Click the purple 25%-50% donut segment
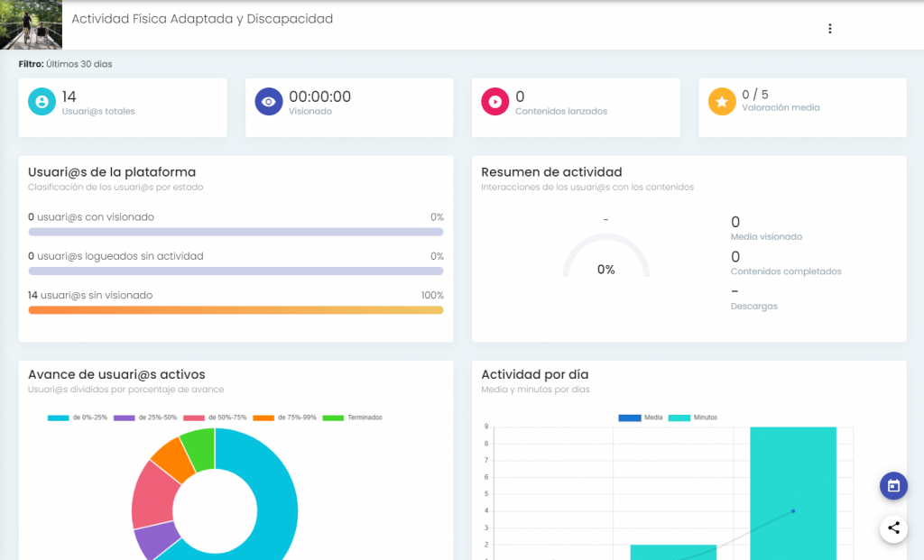The height and width of the screenshot is (560, 924). click(x=157, y=538)
